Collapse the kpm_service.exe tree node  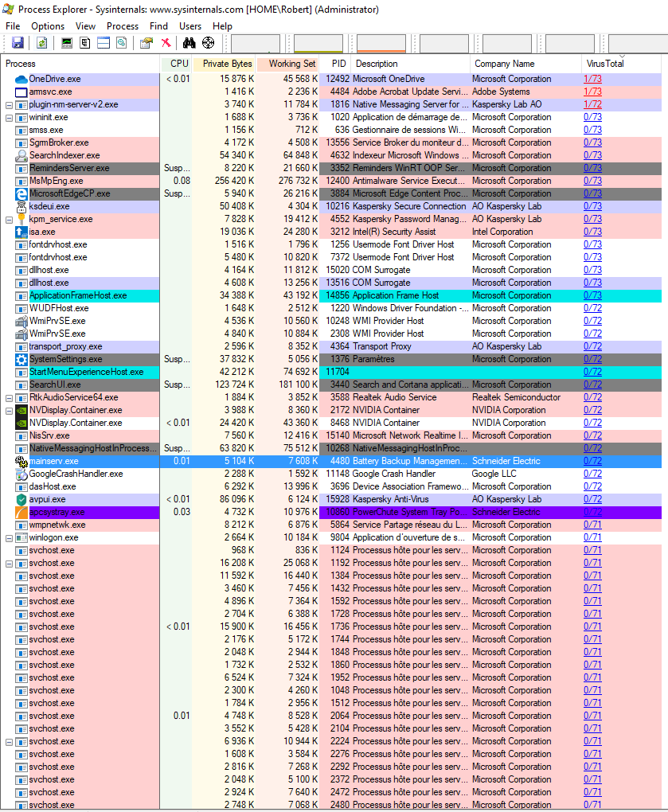9,220
